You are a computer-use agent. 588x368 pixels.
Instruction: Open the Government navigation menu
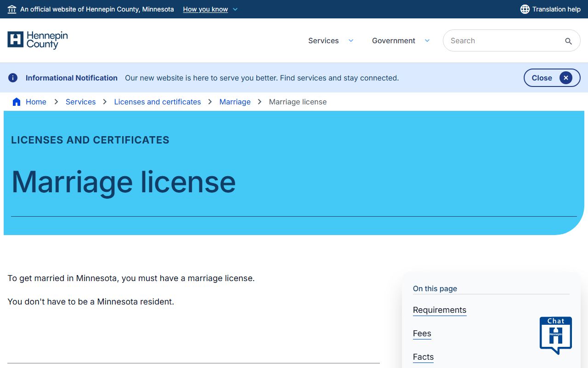tap(394, 40)
